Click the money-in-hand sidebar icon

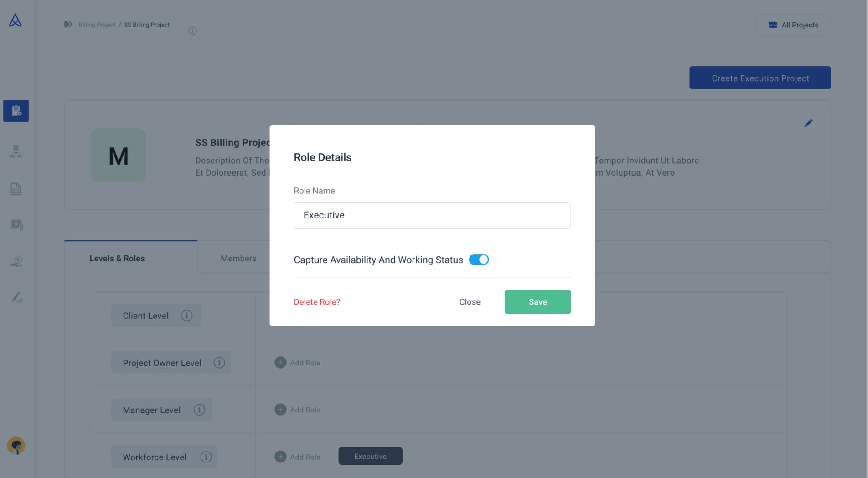point(16,261)
